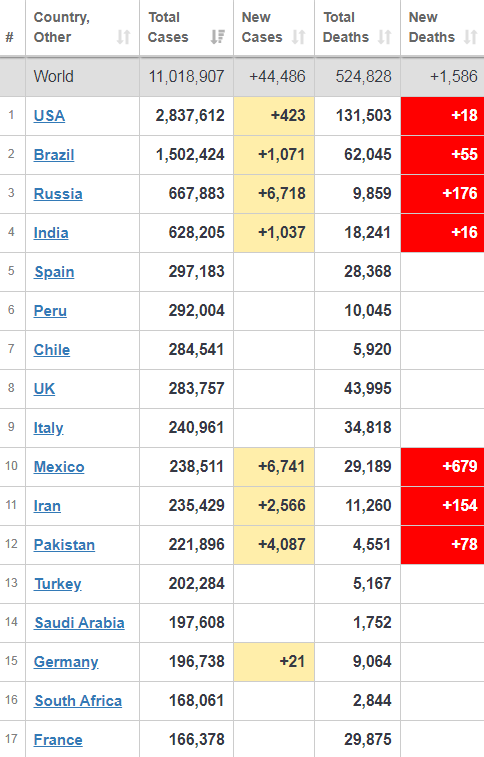Sort by New Deaths arrows icon
Viewport: 484px width, 757px height.
tap(470, 37)
